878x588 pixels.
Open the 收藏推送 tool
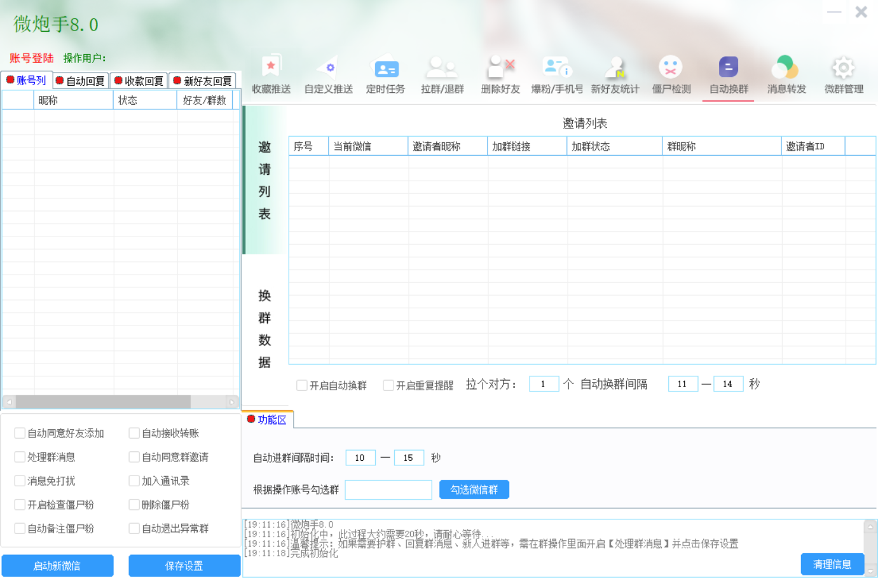(x=271, y=75)
